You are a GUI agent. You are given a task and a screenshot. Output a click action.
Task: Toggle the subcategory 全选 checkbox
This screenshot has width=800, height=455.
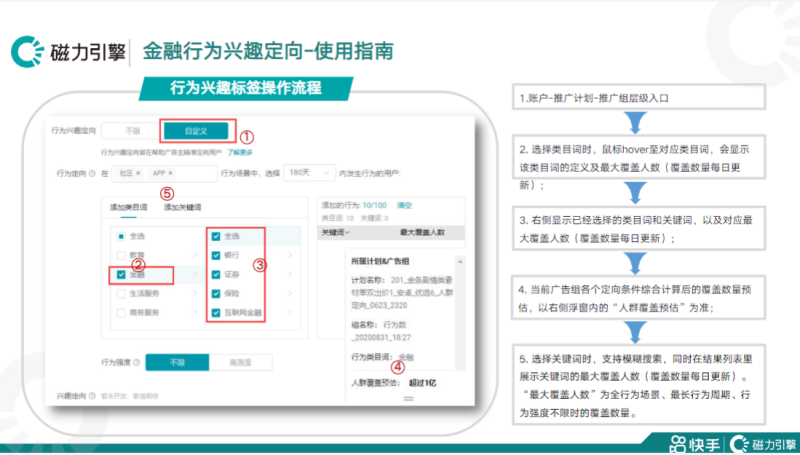[x=216, y=236]
